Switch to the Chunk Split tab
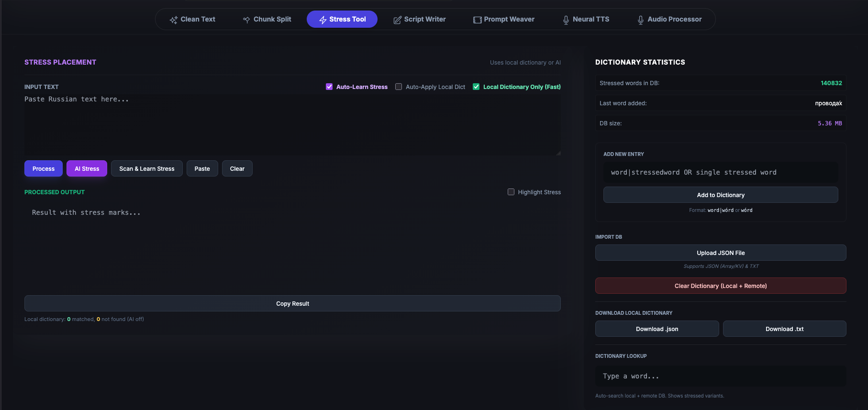This screenshot has height=410, width=868. (x=267, y=19)
